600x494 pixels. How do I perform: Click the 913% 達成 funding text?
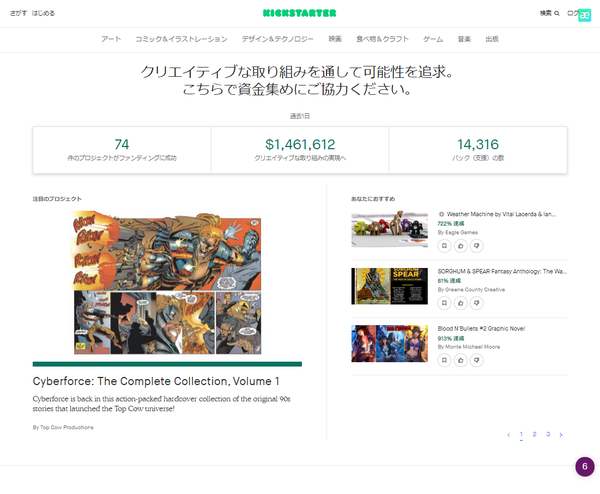451,338
